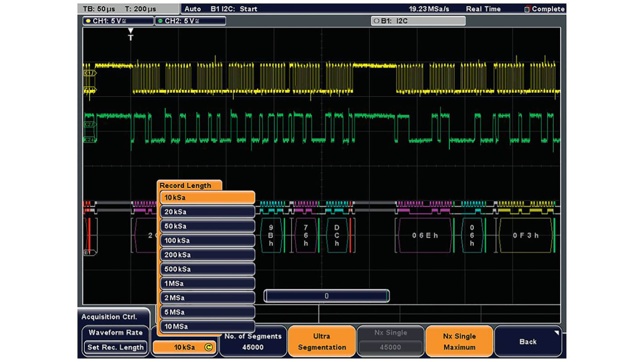The width and height of the screenshot is (644, 362).
Task: Click the Auto trigger mode indicator
Action: tap(193, 9)
